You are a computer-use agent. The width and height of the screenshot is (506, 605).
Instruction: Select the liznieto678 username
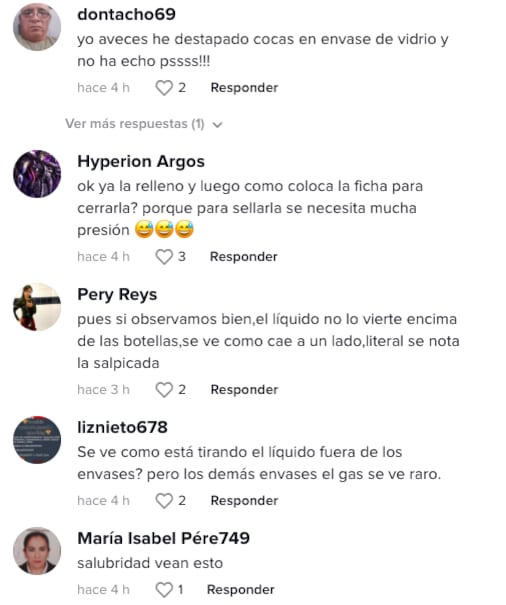point(122,428)
